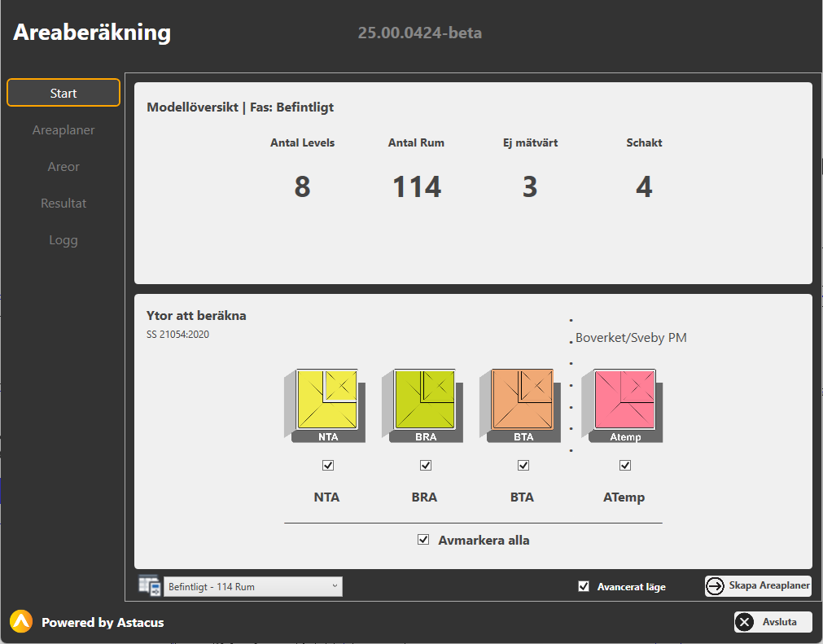Select the Start tab
The height and width of the screenshot is (644, 823).
63,93
